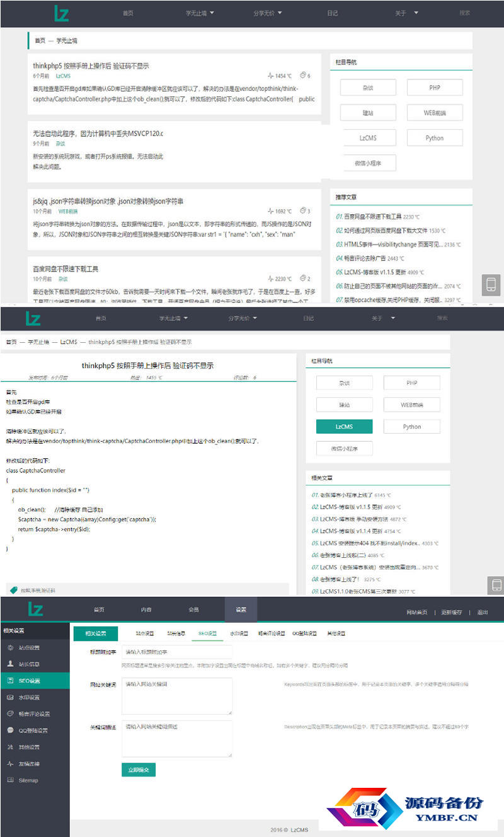504x837 pixels.
Task: Open the 网站首页 link in the admin header
Action: tap(417, 612)
